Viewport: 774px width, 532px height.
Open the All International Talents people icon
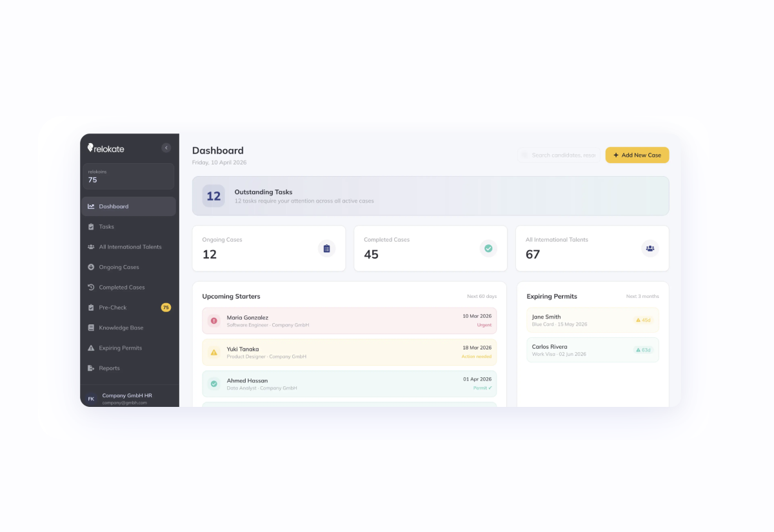click(x=91, y=247)
